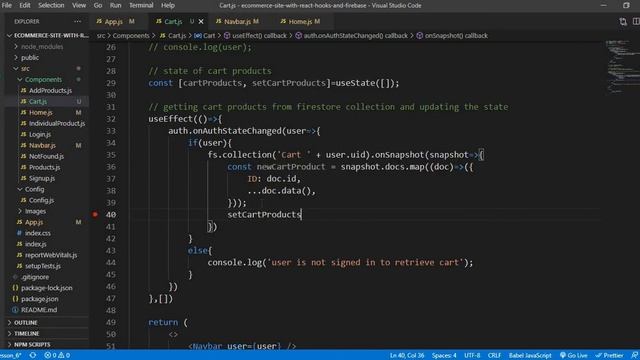This screenshot has width=640, height=360.
Task: Open the Run menu
Action: (116, 5)
